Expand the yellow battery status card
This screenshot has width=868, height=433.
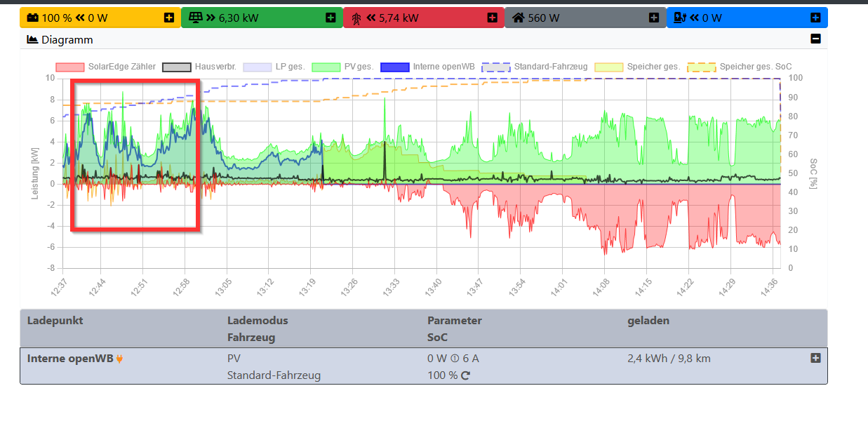[169, 18]
